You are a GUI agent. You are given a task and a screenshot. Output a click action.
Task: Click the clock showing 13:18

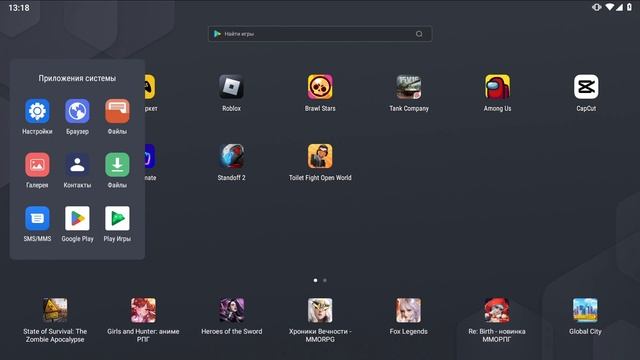[x=19, y=7]
